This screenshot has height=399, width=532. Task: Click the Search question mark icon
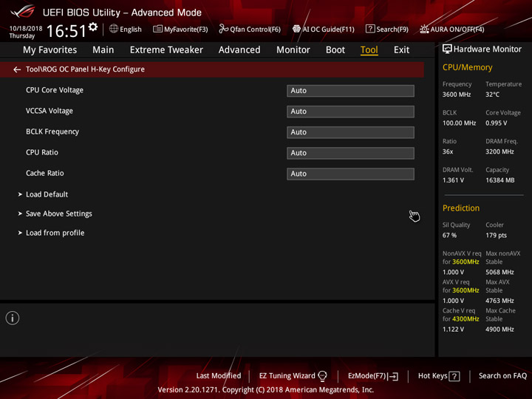(x=370, y=29)
